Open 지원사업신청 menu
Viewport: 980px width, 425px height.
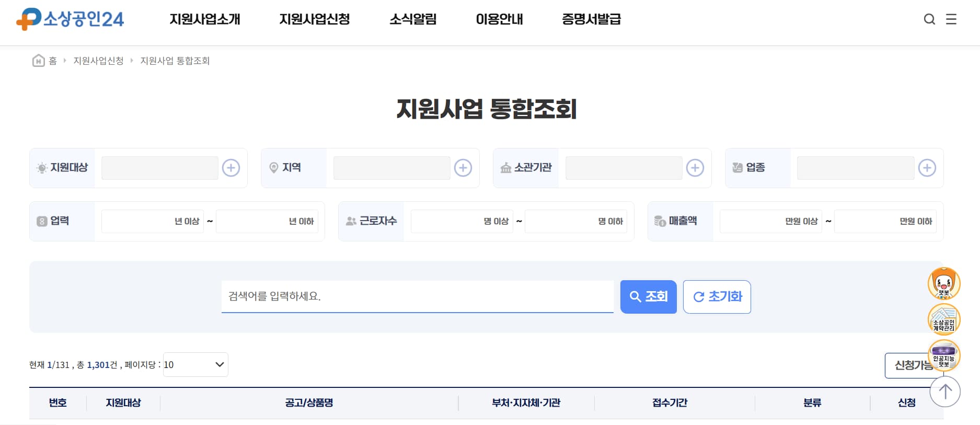[315, 19]
